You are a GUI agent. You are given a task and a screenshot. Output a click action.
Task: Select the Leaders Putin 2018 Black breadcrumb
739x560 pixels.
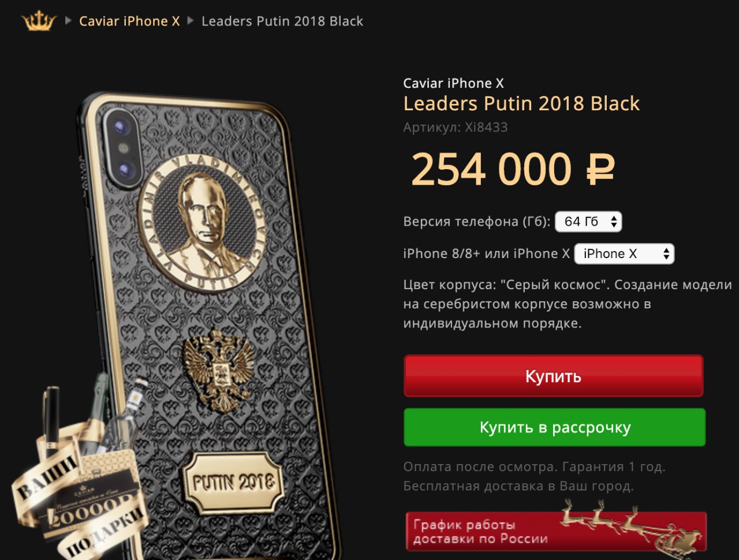(x=282, y=21)
